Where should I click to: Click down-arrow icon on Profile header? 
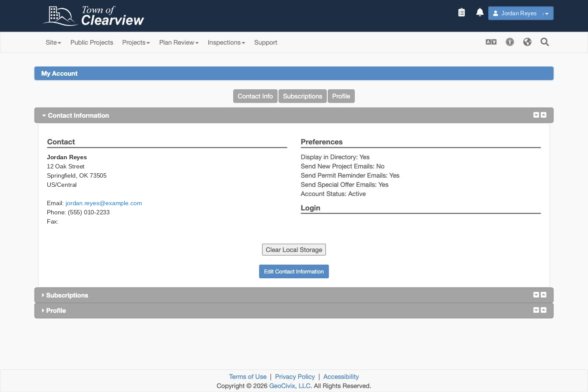click(536, 310)
